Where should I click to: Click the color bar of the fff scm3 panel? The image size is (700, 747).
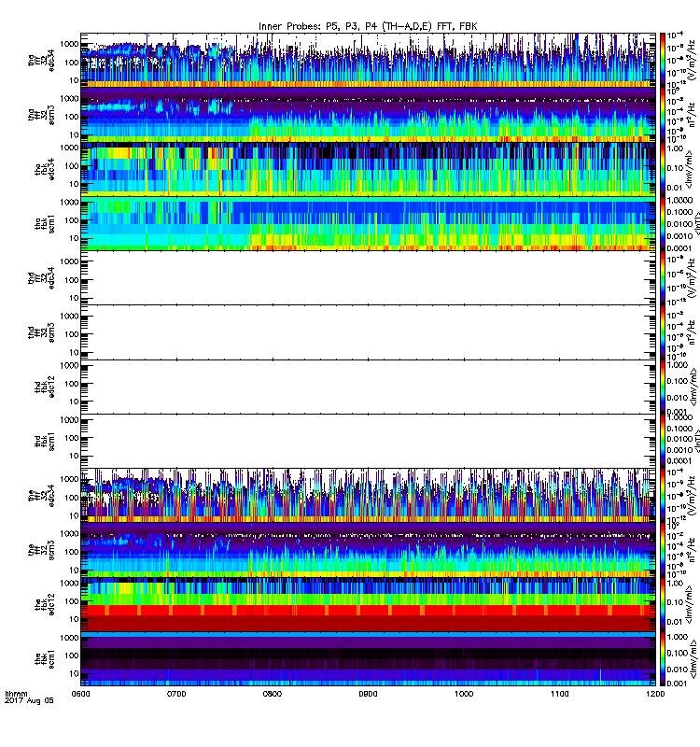pos(663,549)
